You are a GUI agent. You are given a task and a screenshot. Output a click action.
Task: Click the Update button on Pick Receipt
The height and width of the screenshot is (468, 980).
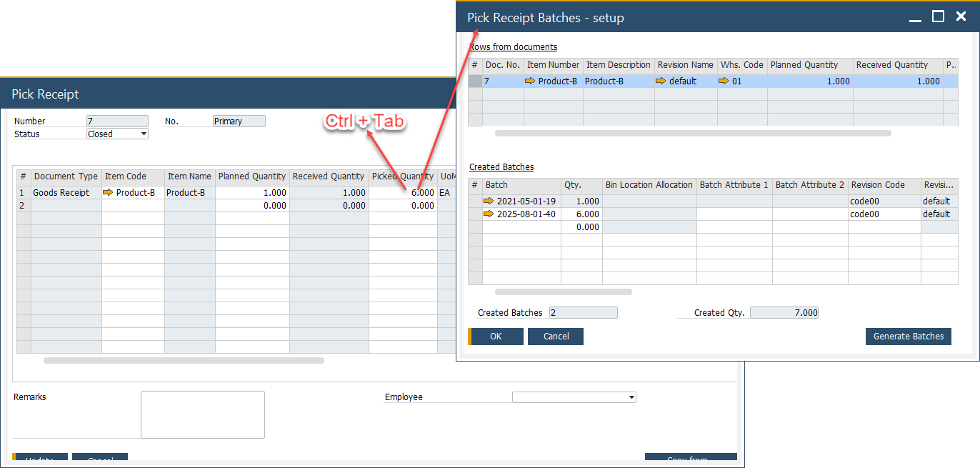[39, 459]
